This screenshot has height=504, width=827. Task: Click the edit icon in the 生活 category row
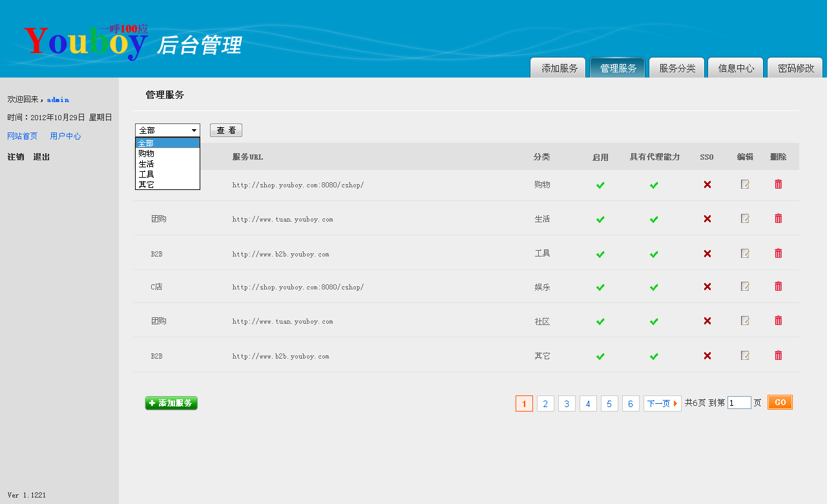pos(745,218)
